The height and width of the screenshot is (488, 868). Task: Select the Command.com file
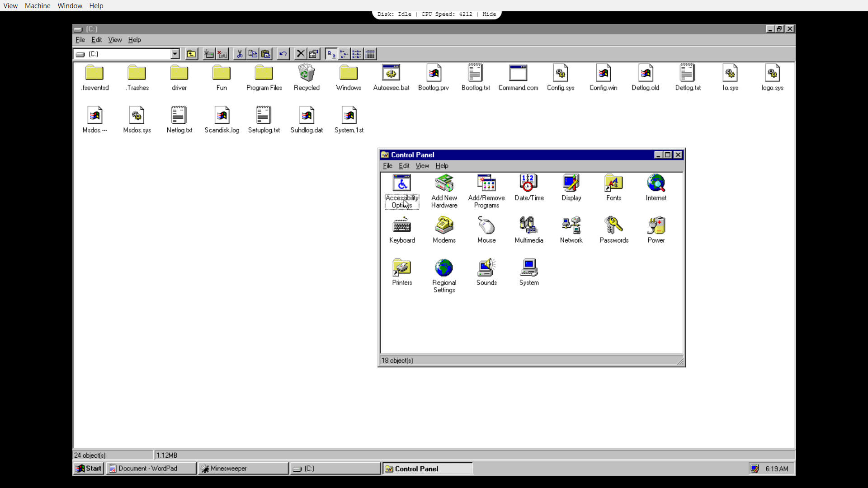tap(518, 78)
